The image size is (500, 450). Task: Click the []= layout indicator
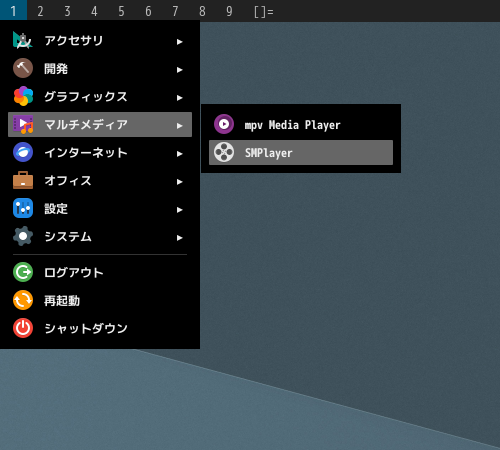tap(264, 12)
